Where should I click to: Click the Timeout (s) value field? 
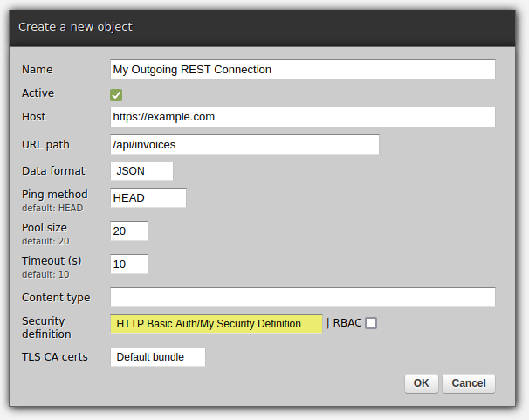pos(129,264)
